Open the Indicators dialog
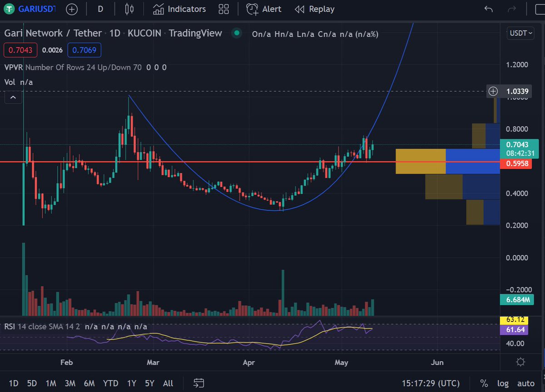This screenshot has height=392, width=545. (179, 9)
